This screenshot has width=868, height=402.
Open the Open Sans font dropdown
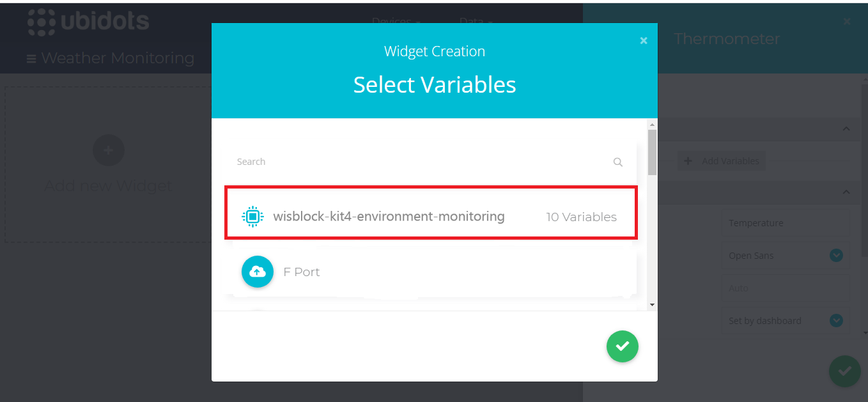[786, 256]
